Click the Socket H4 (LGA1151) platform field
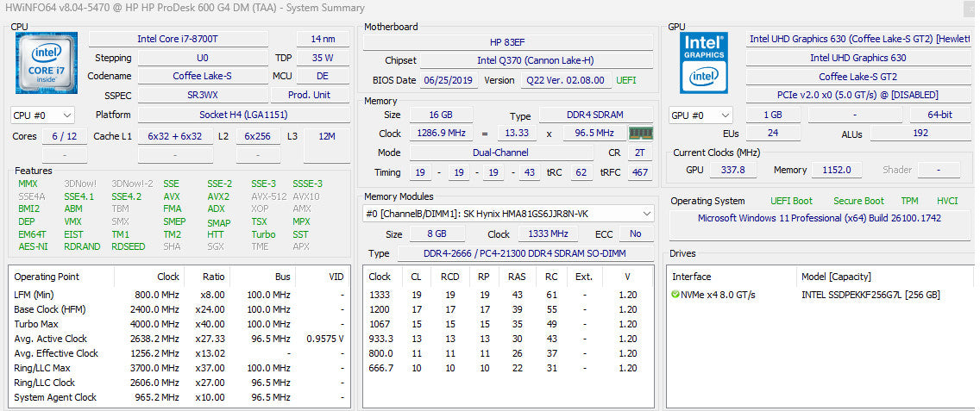The image size is (980, 411). click(x=244, y=115)
